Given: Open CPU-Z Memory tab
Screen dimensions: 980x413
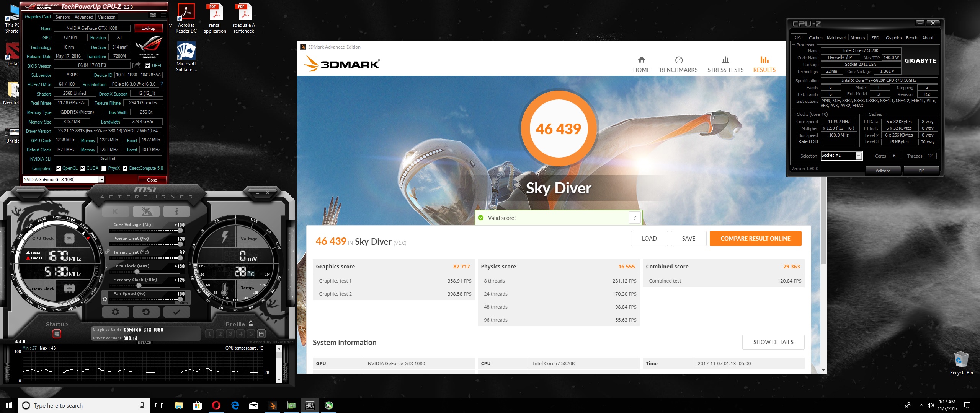Looking at the screenshot, I should tap(857, 38).
